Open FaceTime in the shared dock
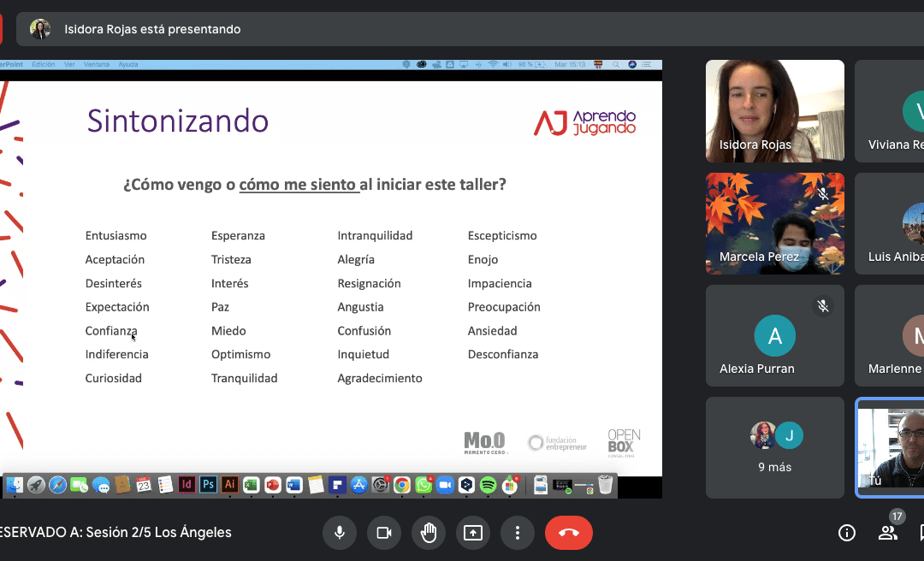Screen dimensions: 924x561 click(79, 485)
